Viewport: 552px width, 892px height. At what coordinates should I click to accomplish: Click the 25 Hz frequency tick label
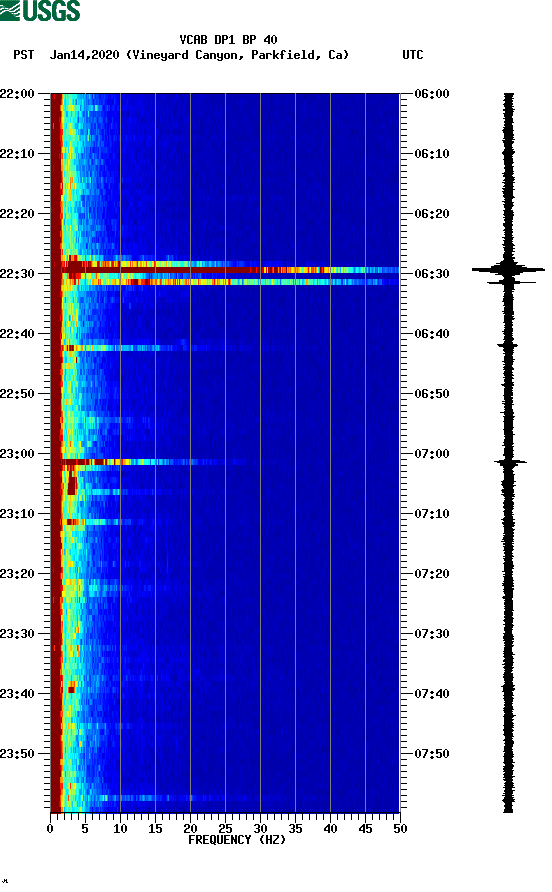(x=225, y=829)
